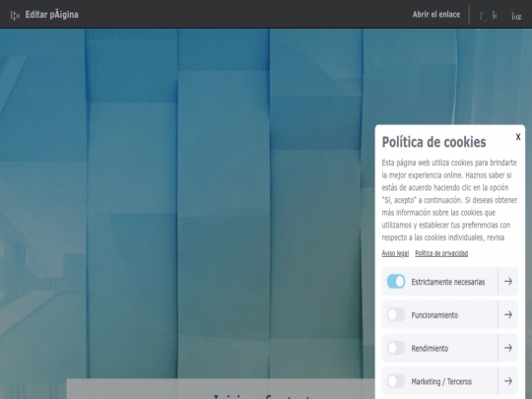Screen dimensions: 532x399
Task: Click the icon right of the blue toolbar icon
Action: tap(495, 15)
